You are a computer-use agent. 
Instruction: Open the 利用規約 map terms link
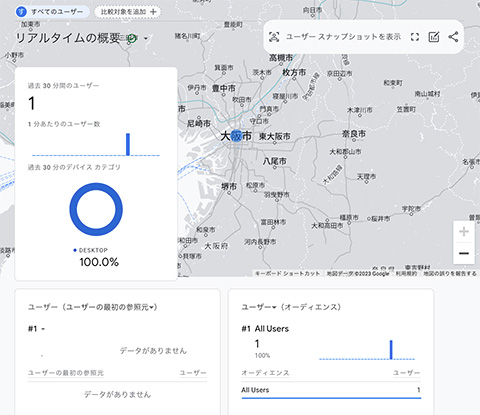point(406,273)
